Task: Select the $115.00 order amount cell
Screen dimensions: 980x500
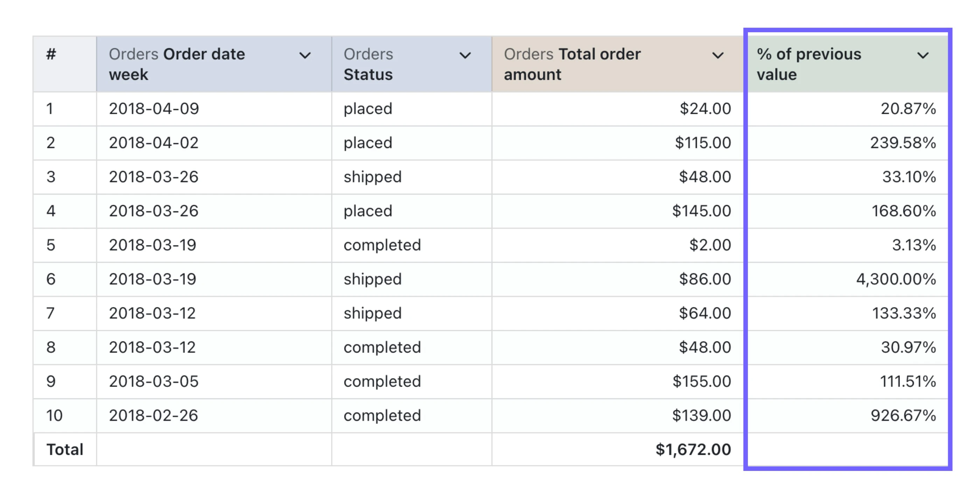Action: [703, 143]
